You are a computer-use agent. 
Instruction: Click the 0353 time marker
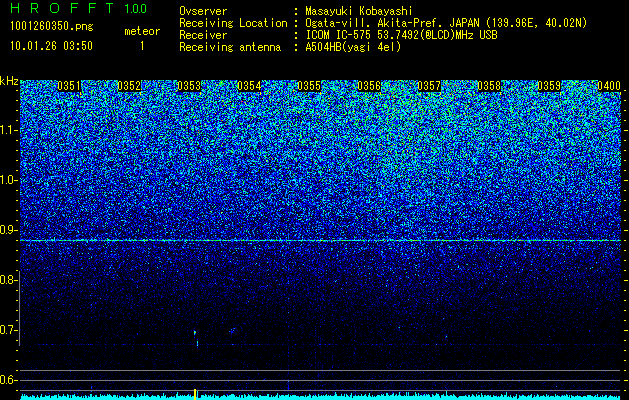point(189,86)
